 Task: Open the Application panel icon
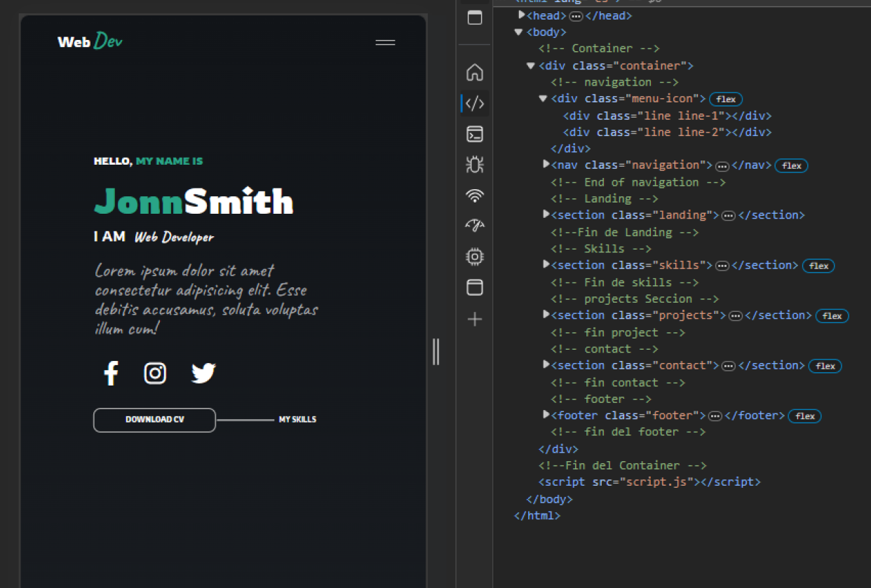[x=475, y=287]
